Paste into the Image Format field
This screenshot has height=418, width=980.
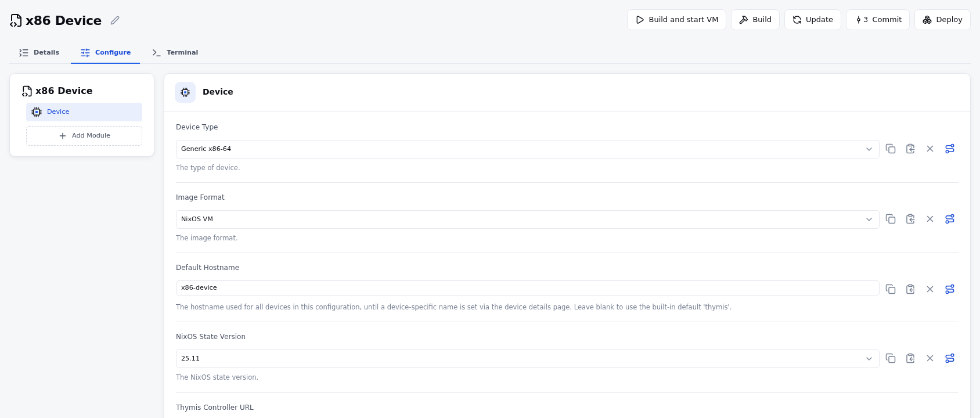pyautogui.click(x=910, y=219)
